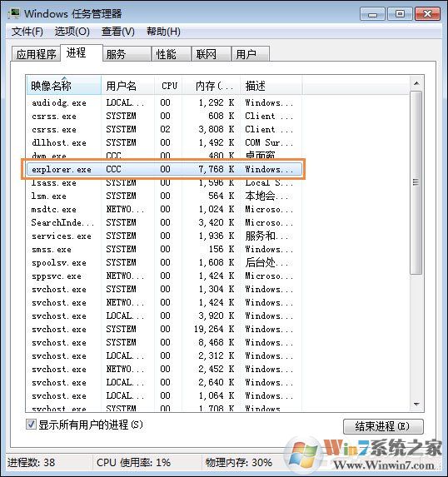Sort by 用户名 column header
The image size is (448, 477).
(127, 86)
